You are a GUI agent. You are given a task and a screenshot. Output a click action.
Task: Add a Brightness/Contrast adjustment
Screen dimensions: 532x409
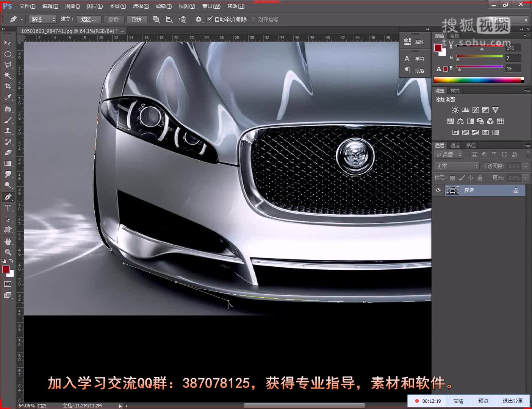(x=455, y=110)
